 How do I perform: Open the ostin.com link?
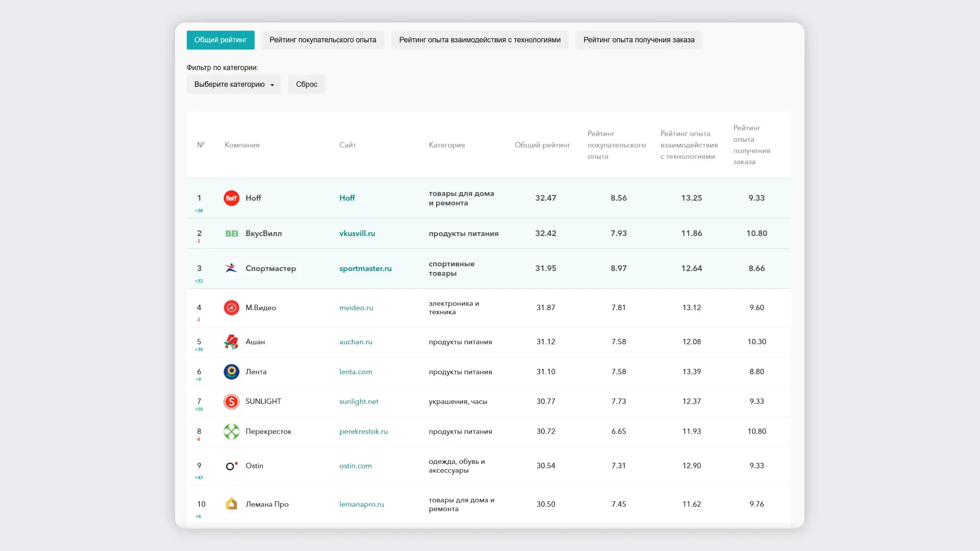(356, 466)
